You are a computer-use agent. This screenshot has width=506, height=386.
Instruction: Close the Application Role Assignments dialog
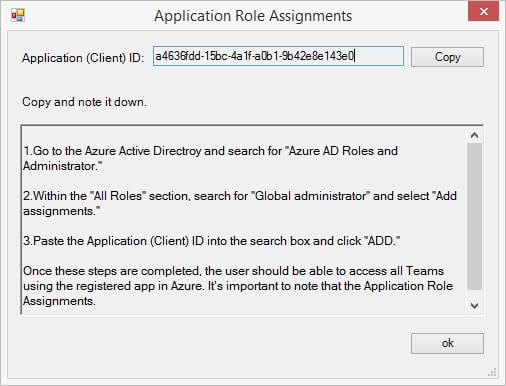(x=483, y=12)
